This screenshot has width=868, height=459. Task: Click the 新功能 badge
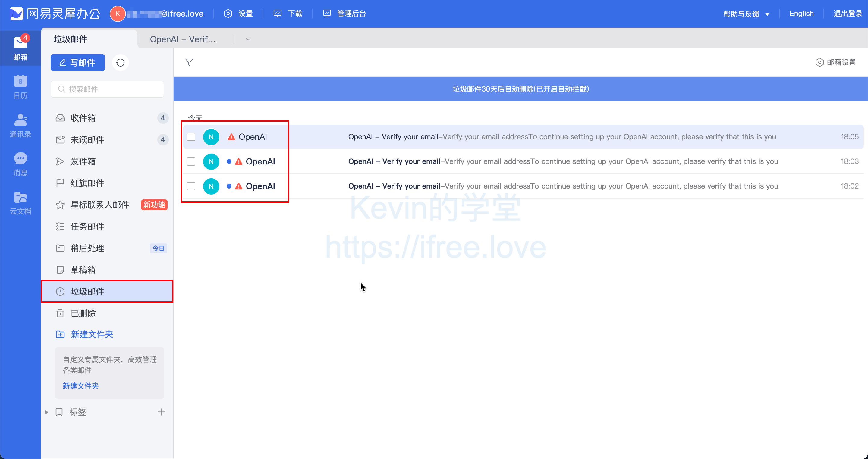(x=154, y=205)
